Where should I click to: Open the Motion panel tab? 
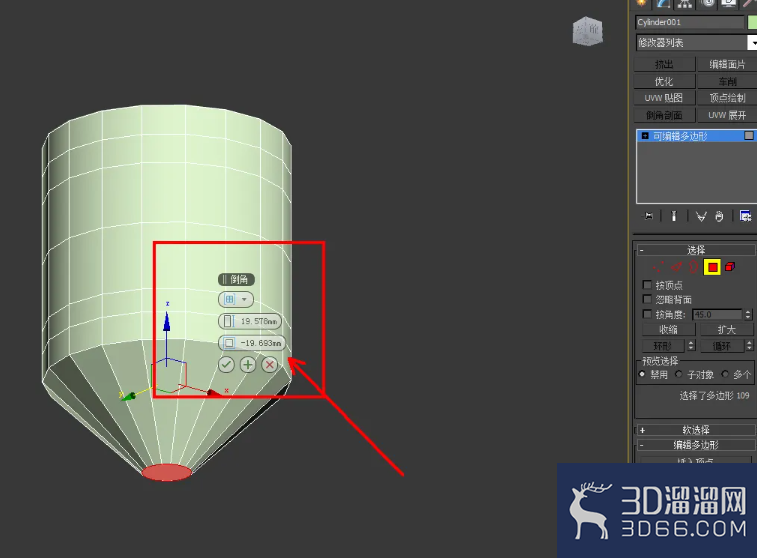pyautogui.click(x=707, y=3)
